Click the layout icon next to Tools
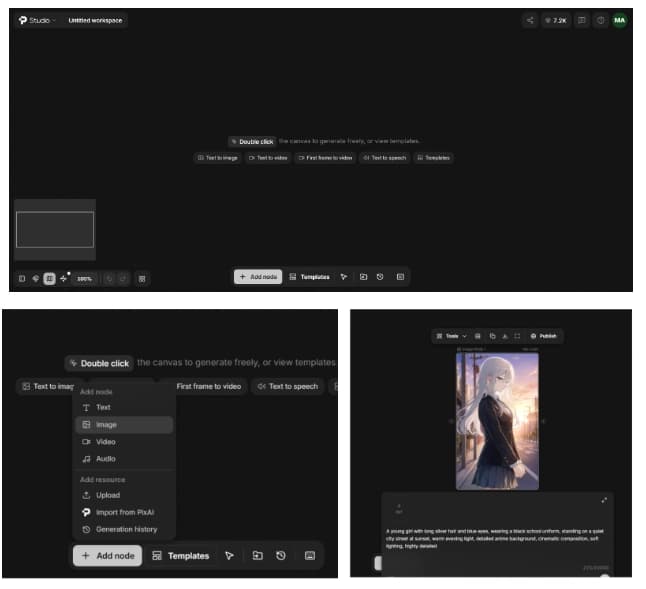The height and width of the screenshot is (589, 646). click(477, 336)
